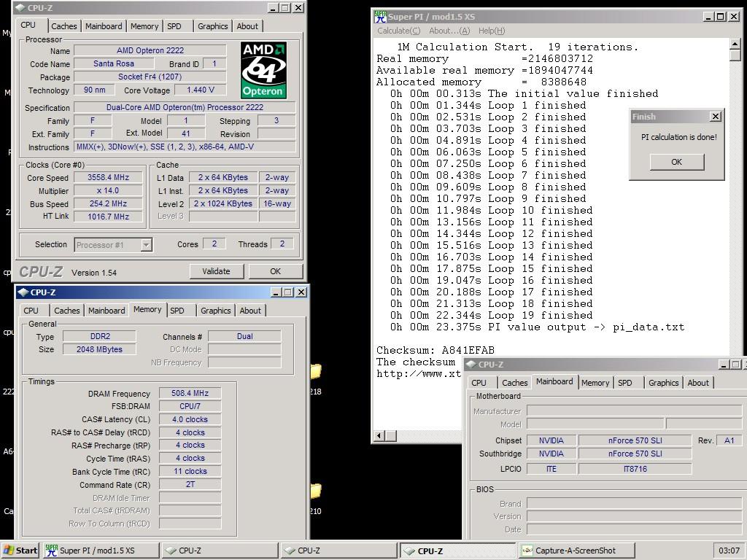Screen dimensions: 747x560
Task: Click OK button in top CPU-Z window
Action: [275, 271]
